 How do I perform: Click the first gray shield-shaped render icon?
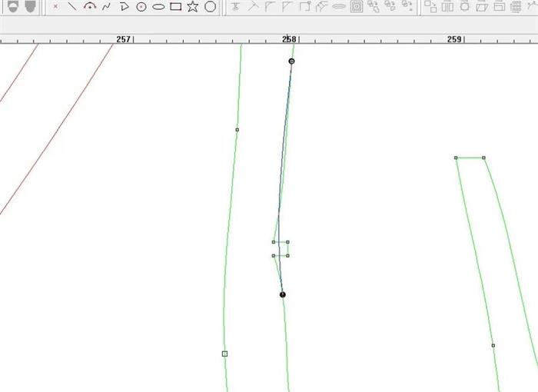tap(13, 6)
